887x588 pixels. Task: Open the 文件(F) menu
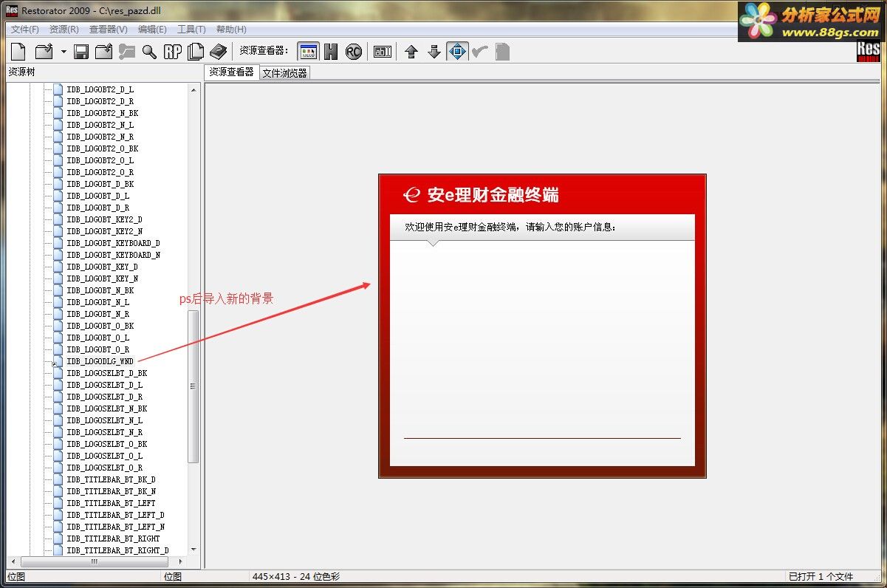coord(24,30)
